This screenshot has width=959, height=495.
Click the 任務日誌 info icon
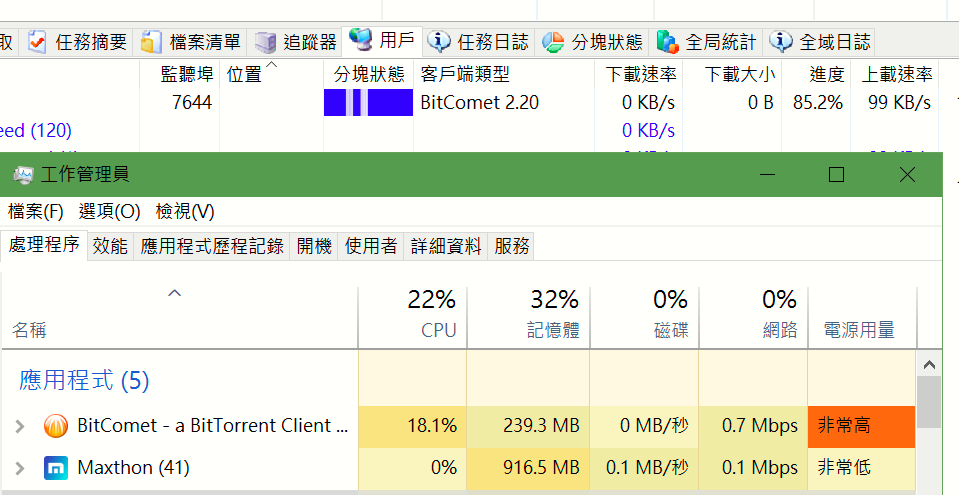[439, 42]
